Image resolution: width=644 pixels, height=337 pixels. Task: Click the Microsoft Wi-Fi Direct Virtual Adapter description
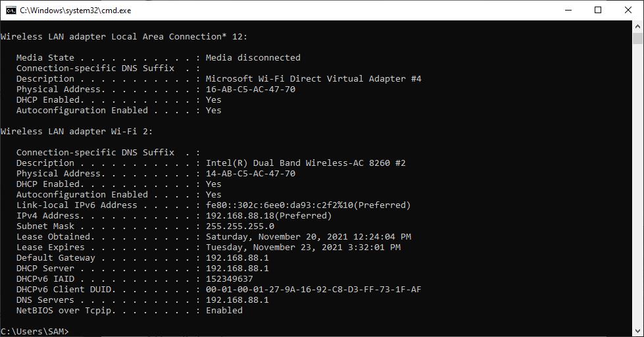tap(313, 79)
